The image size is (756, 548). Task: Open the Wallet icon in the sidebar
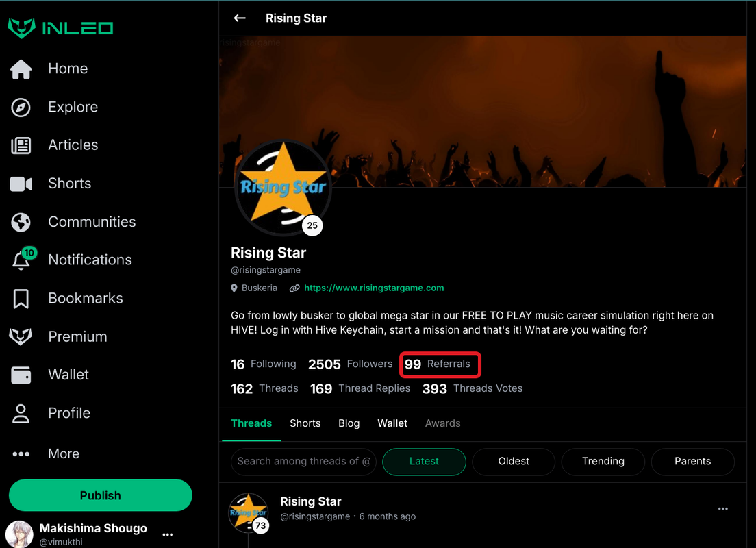pyautogui.click(x=21, y=375)
